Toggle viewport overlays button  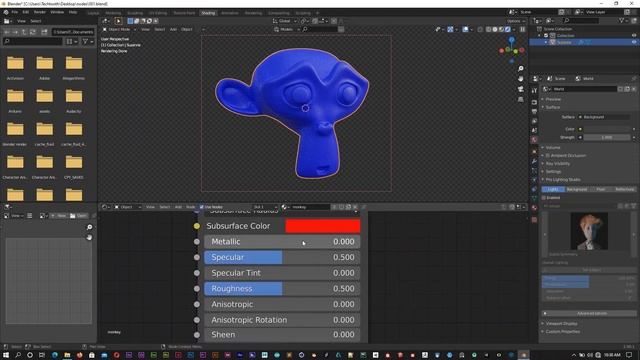coord(466,29)
